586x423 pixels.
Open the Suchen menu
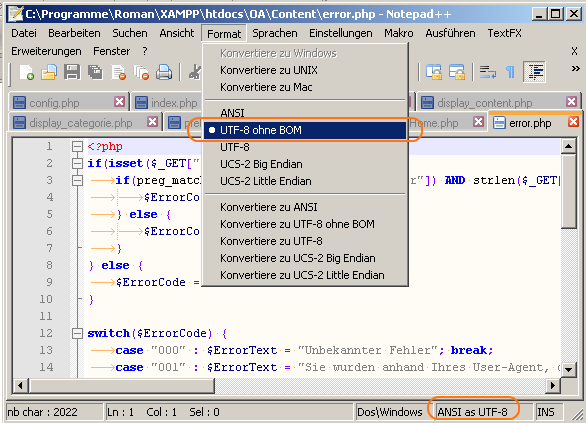130,33
